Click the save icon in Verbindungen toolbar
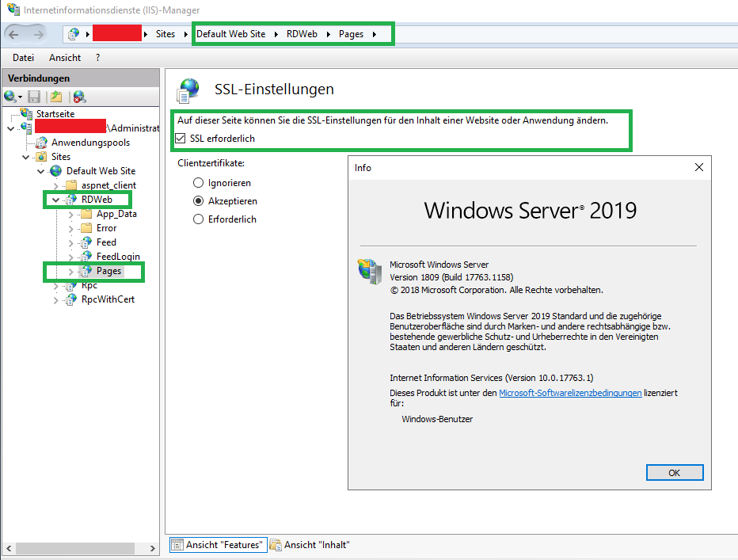The height and width of the screenshot is (560, 738). tap(34, 97)
